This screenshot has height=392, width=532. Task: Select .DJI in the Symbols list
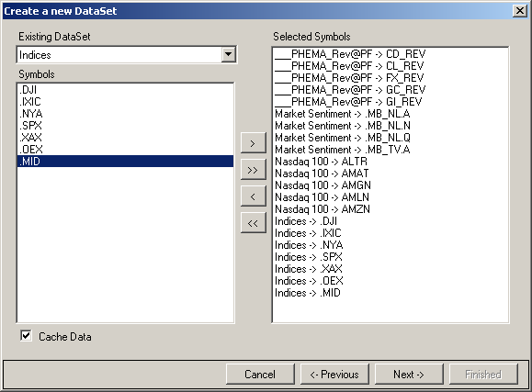click(125, 90)
